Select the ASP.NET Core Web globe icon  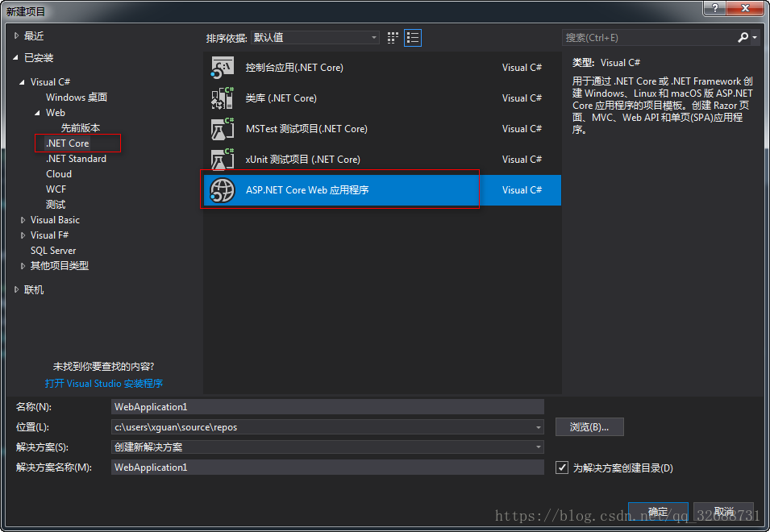[223, 190]
